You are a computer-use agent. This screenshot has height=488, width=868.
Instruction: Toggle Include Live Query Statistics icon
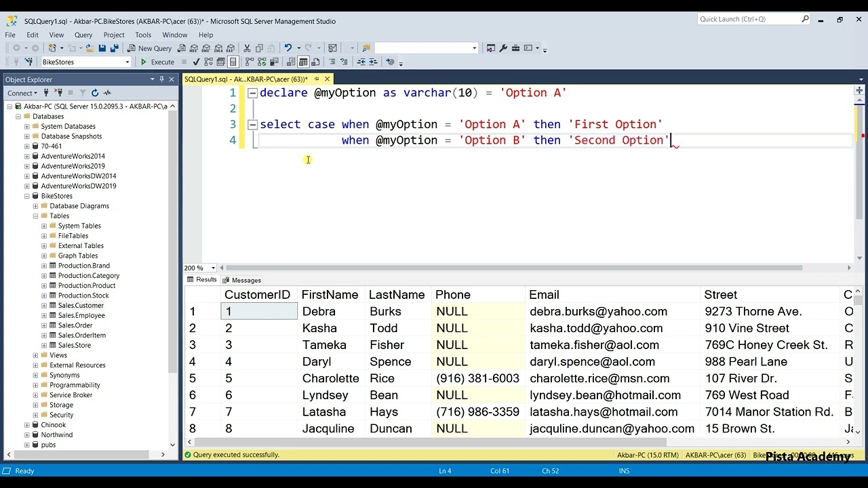click(x=262, y=62)
